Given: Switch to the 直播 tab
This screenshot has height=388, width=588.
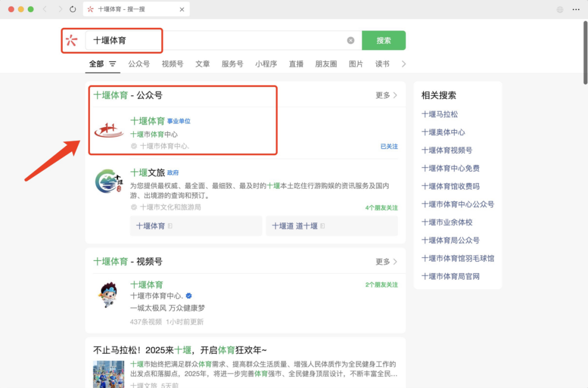Looking at the screenshot, I should 296,64.
